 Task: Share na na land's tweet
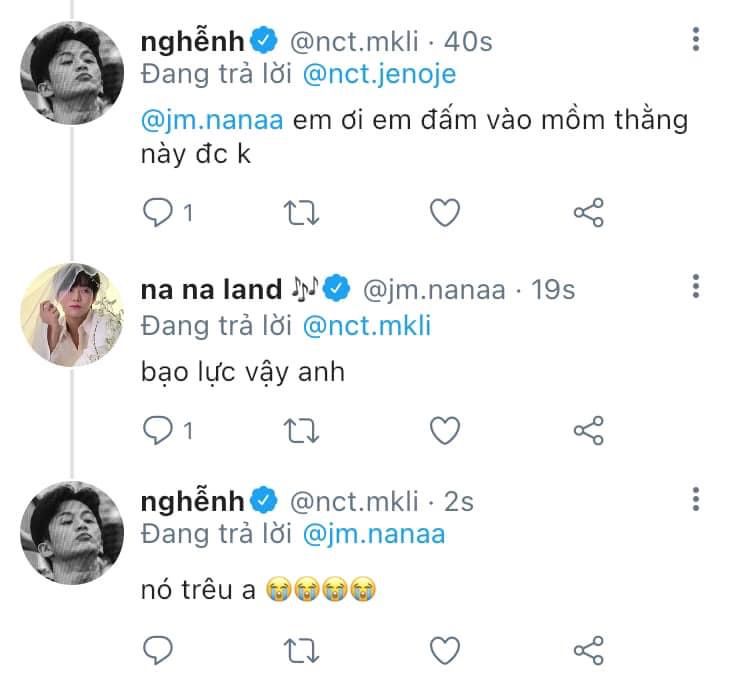[x=588, y=431]
